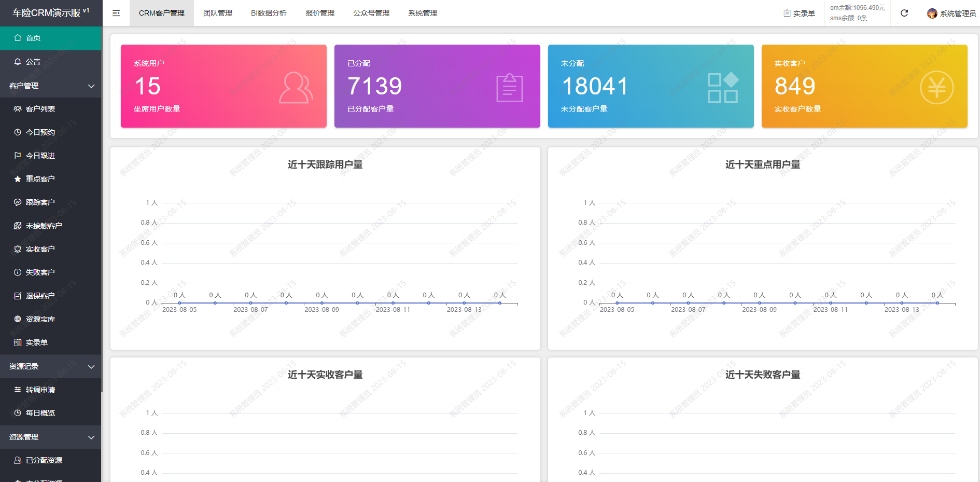This screenshot has width=980, height=482.
Task: Collapse the 资源记录 sidebar group
Action: [91, 367]
